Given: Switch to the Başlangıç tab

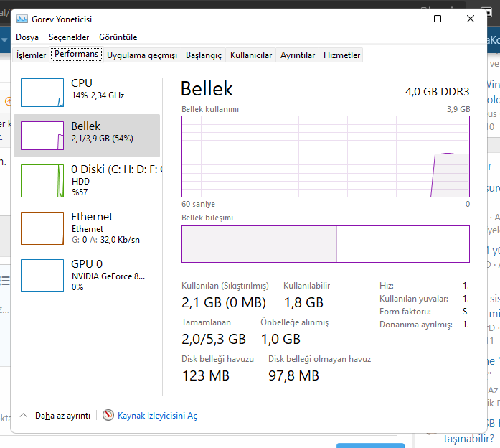Looking at the screenshot, I should pos(204,55).
